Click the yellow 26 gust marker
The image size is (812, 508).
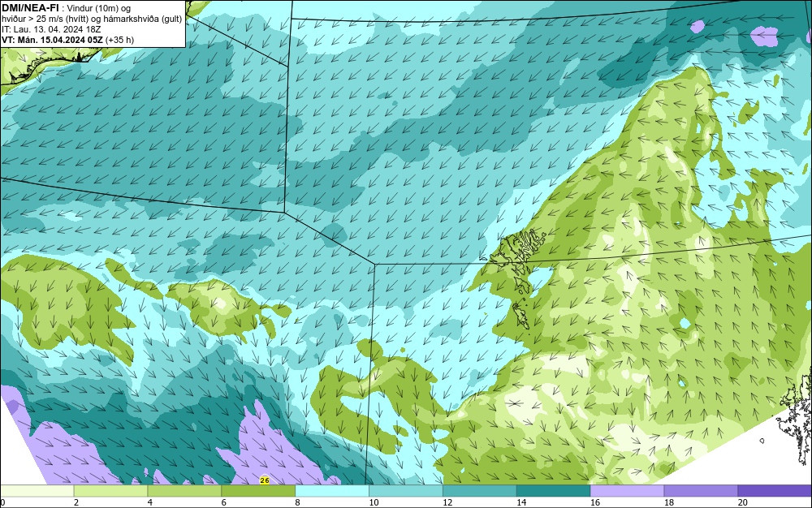265,480
